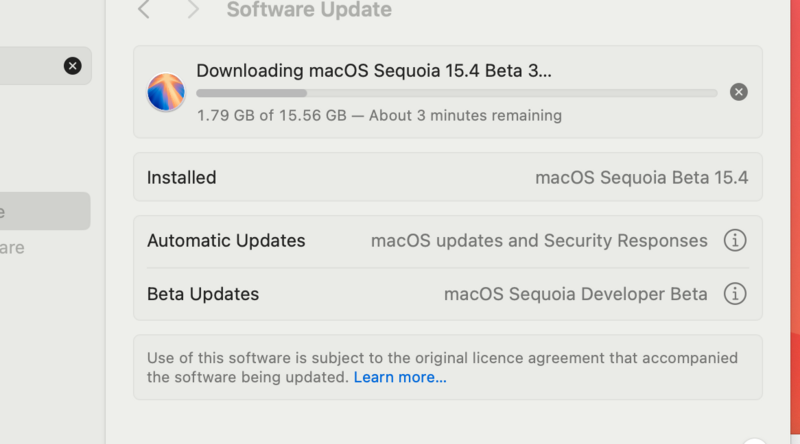Select the Installed macOS version row
Viewport: 800px width, 444px height.
coord(447,178)
